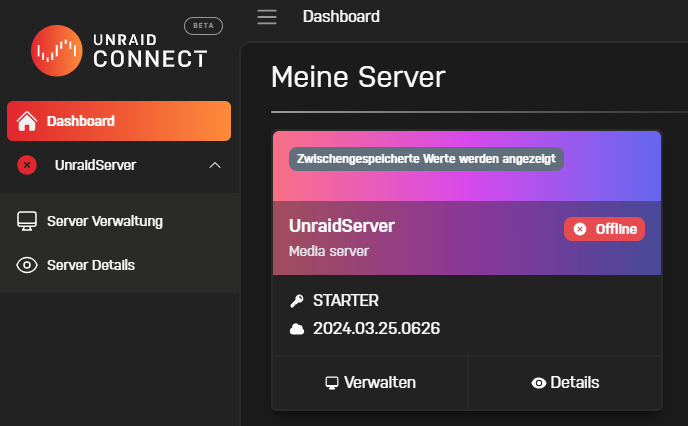Click the Dashboard page title
688x426 pixels.
point(341,17)
